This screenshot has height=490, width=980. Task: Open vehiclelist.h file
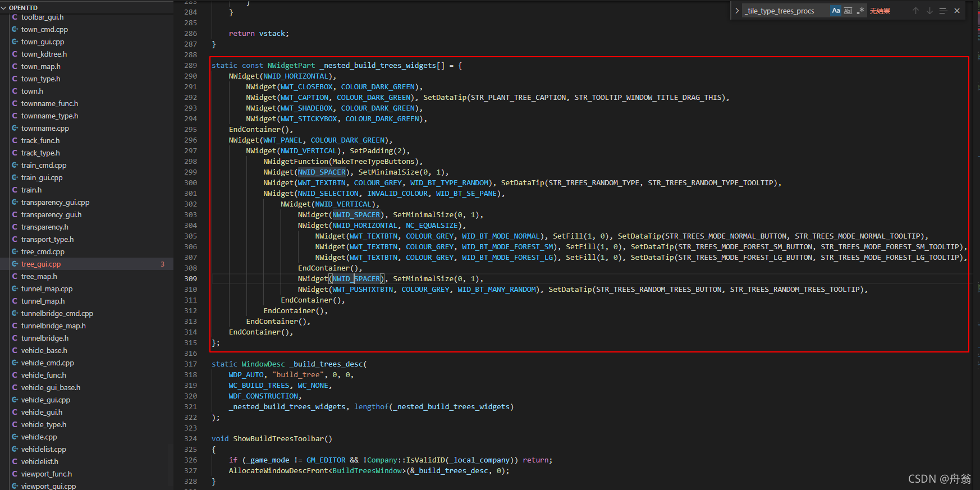[86, 461]
